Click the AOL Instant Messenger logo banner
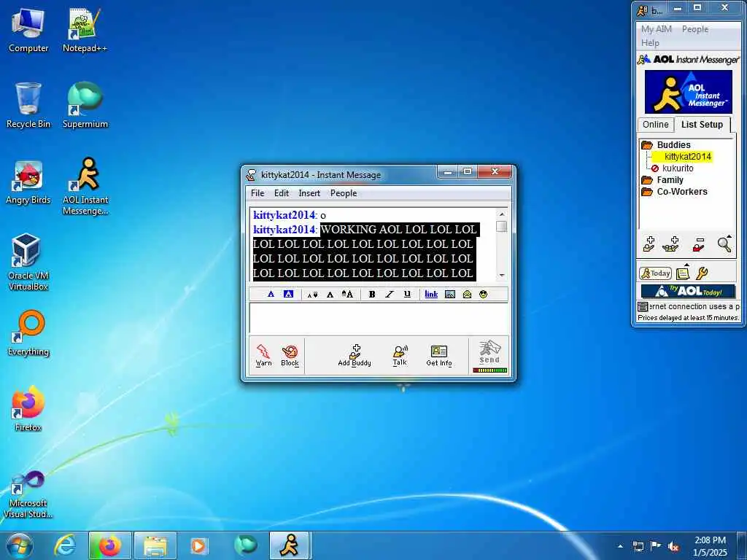Image resolution: width=747 pixels, height=560 pixels. [689, 92]
